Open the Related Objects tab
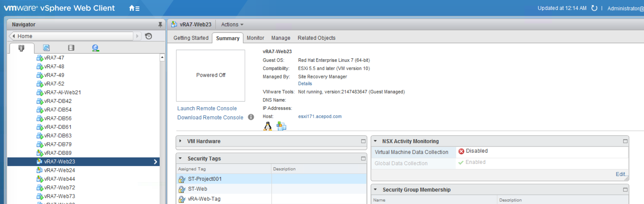644x204 pixels. (x=316, y=38)
